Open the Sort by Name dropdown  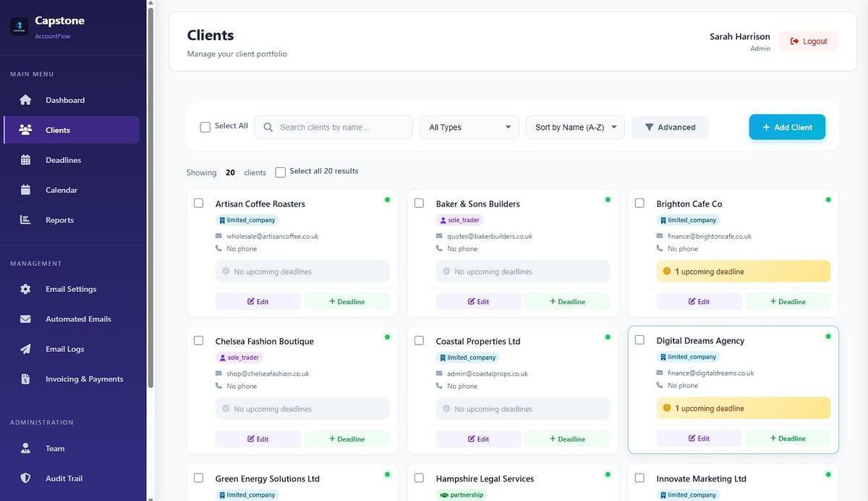[x=576, y=127]
